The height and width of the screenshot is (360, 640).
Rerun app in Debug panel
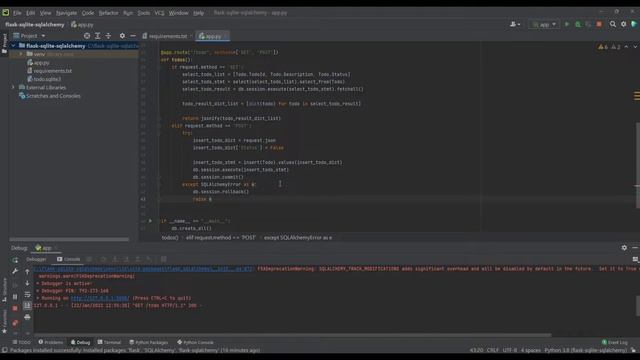(15, 260)
